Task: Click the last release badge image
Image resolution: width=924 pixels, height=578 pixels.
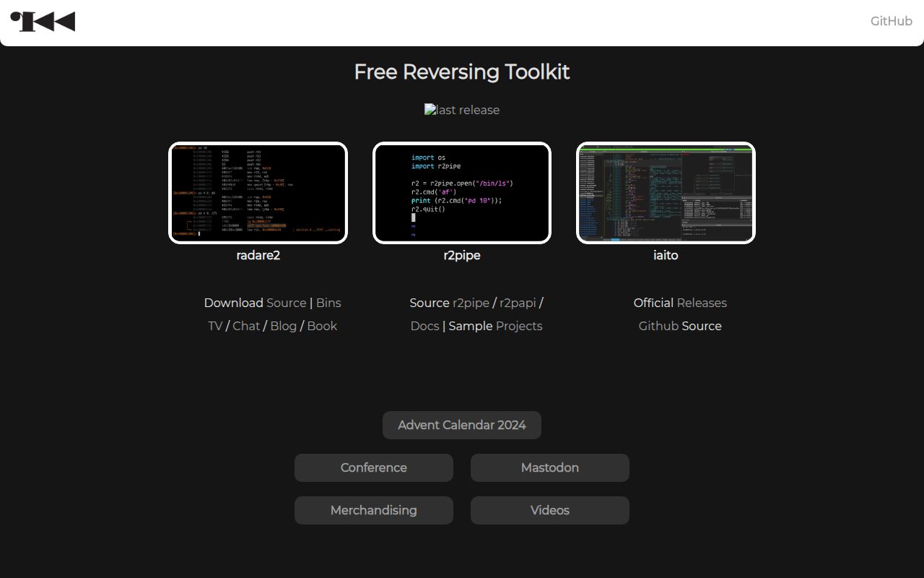Action: pyautogui.click(x=462, y=110)
